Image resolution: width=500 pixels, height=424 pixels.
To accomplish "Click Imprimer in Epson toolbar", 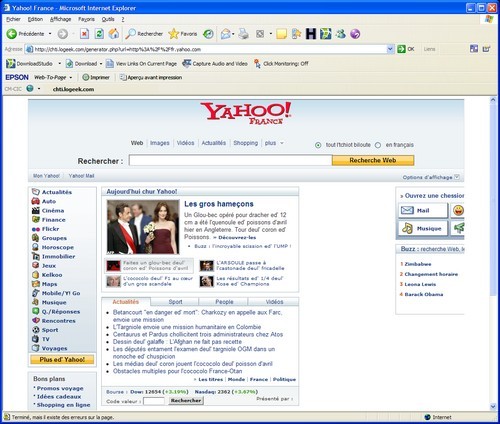I will tap(96, 77).
